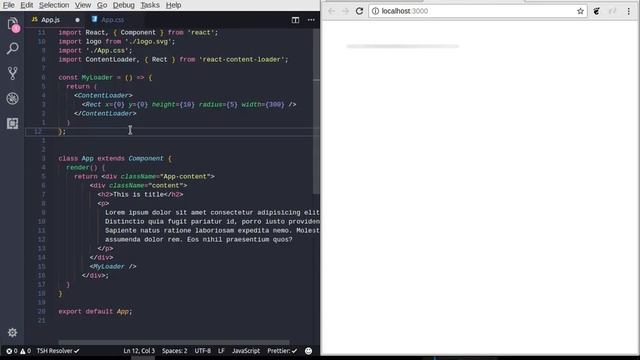Click the 'export default App;' line

tap(96, 311)
